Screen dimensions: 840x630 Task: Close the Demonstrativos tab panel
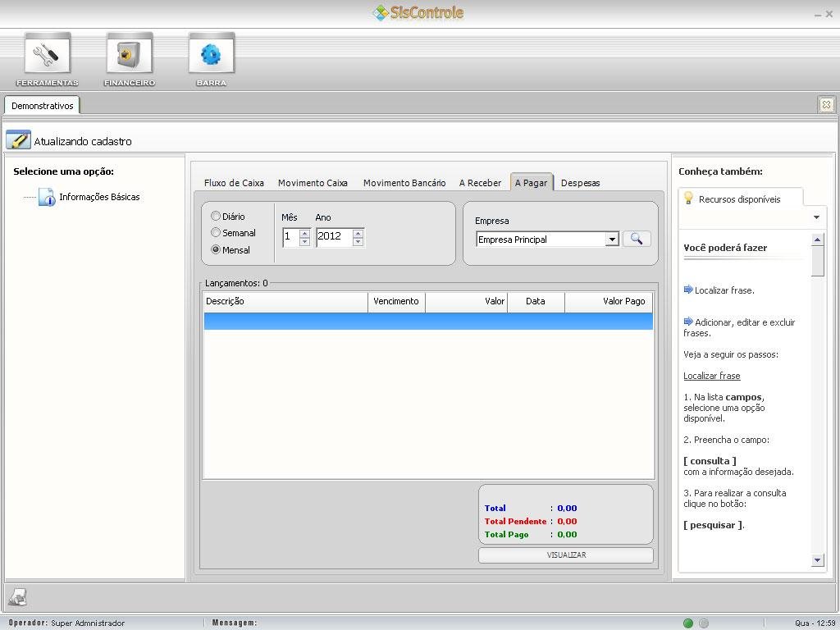[x=826, y=104]
